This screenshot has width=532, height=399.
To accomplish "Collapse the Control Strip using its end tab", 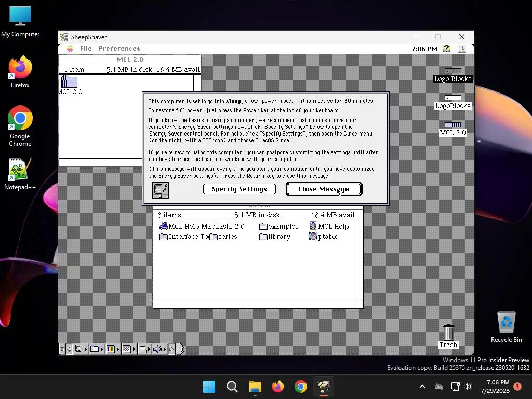I will coord(180,349).
